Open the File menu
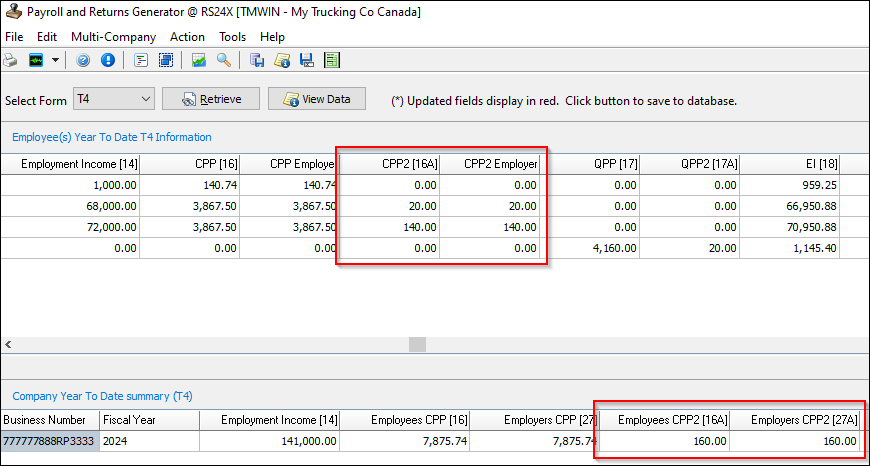 point(14,37)
